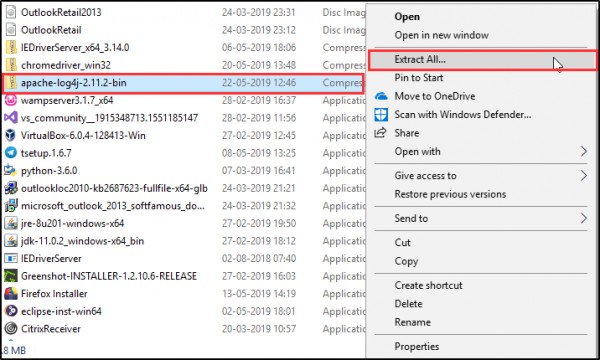Click the Firefox Installer icon
Screen dimensions: 600x360
(x=11, y=294)
